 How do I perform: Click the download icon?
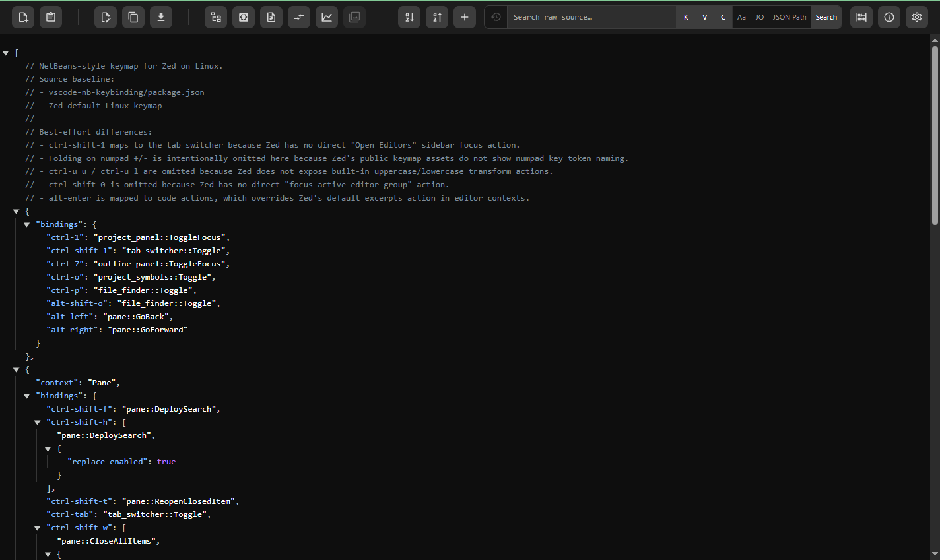pyautogui.click(x=161, y=18)
